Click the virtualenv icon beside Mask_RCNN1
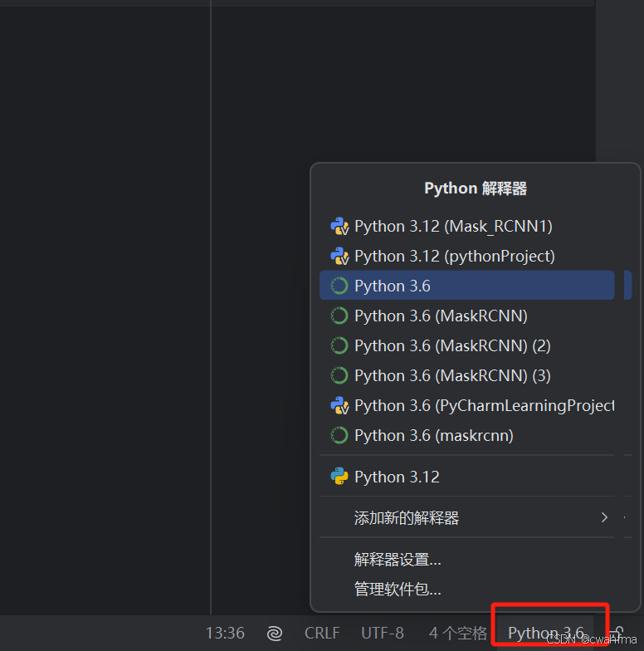This screenshot has width=644, height=651. [x=339, y=226]
